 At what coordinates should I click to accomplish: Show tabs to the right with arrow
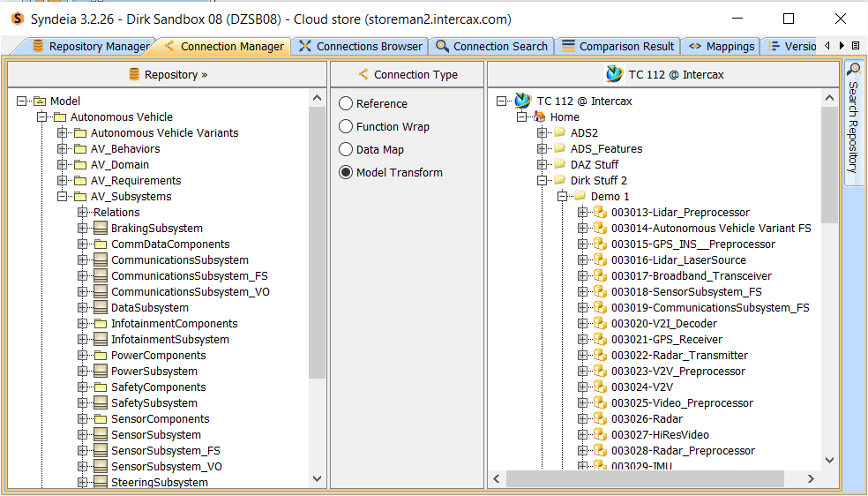pyautogui.click(x=842, y=46)
